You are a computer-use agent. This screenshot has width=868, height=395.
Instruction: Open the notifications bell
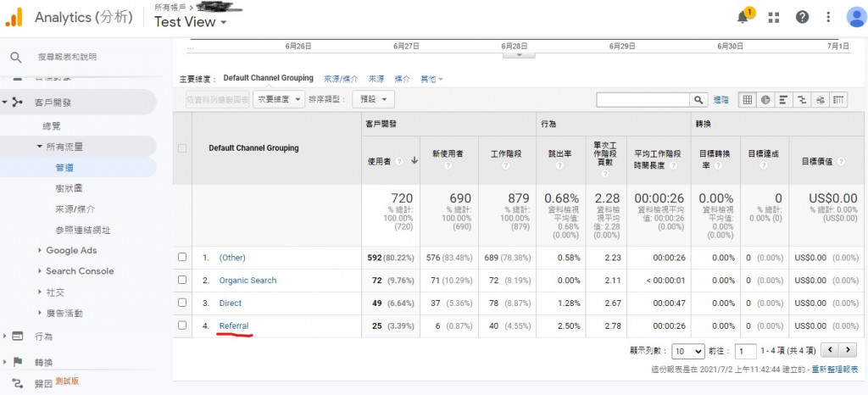[743, 17]
